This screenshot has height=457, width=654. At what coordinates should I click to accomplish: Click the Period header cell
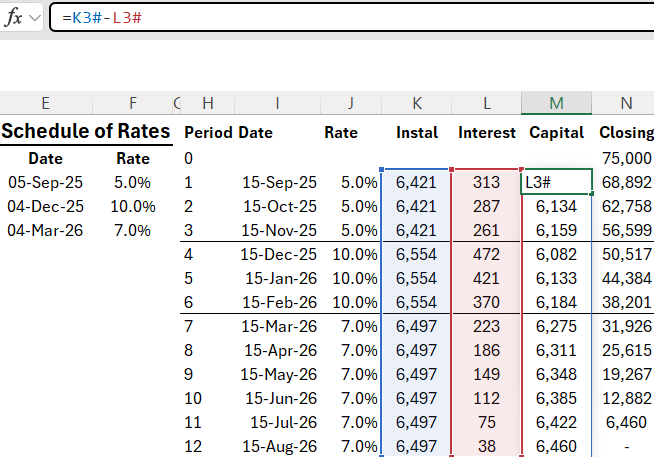pos(209,133)
